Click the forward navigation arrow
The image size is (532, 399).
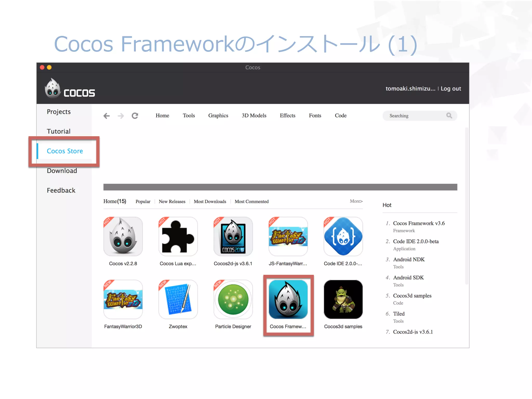point(121,116)
